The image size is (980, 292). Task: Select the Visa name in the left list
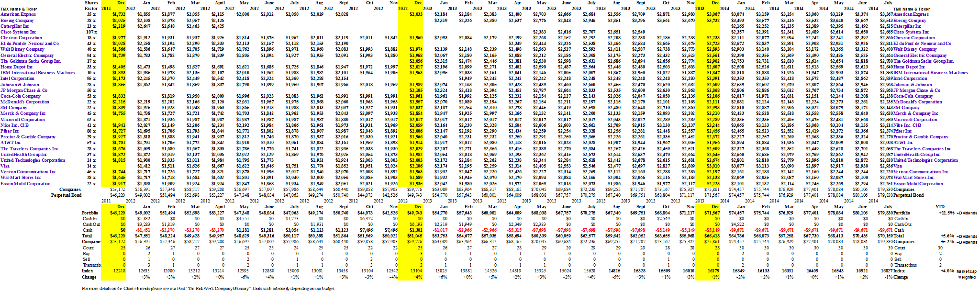pyautogui.click(x=6, y=166)
